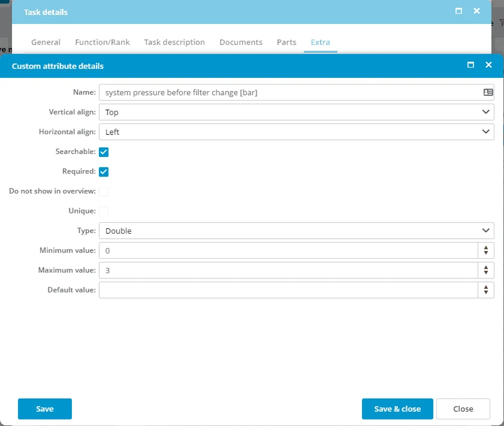Close the Custom attribute details dialog via X

(x=488, y=65)
